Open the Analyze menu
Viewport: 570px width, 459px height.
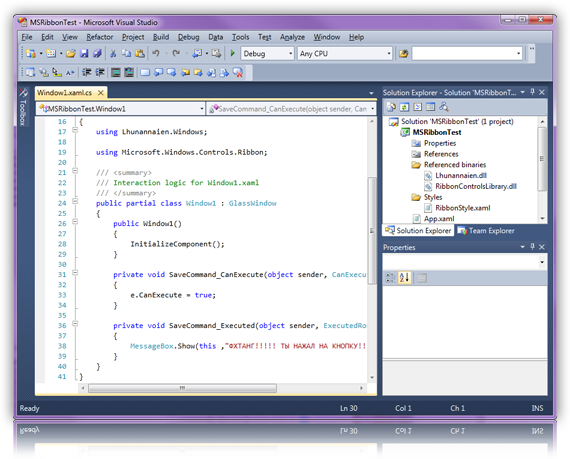coord(292,37)
